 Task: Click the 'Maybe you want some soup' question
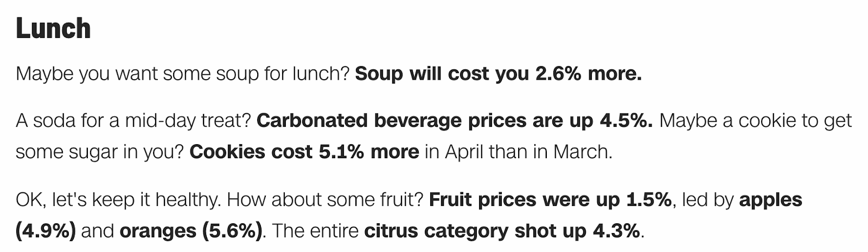tap(183, 74)
